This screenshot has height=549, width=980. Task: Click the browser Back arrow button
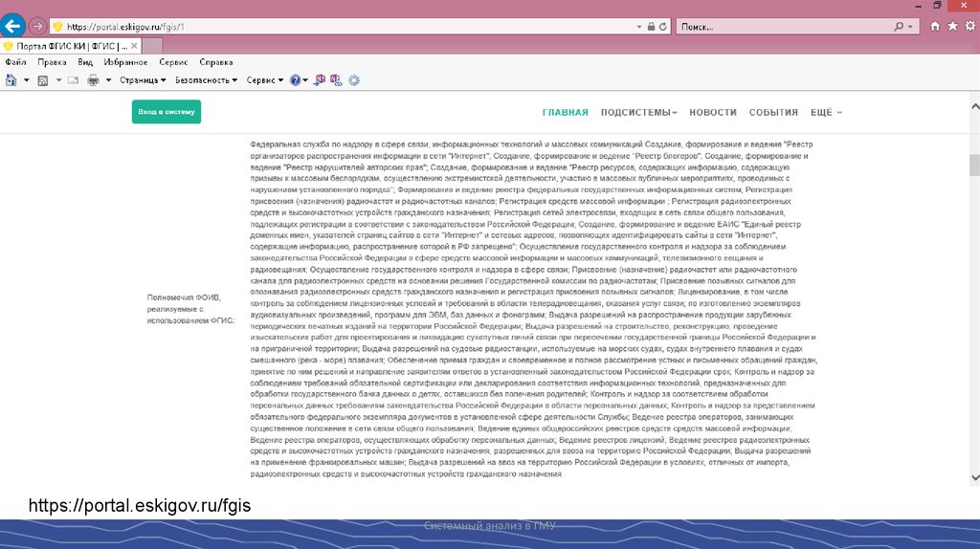point(13,26)
